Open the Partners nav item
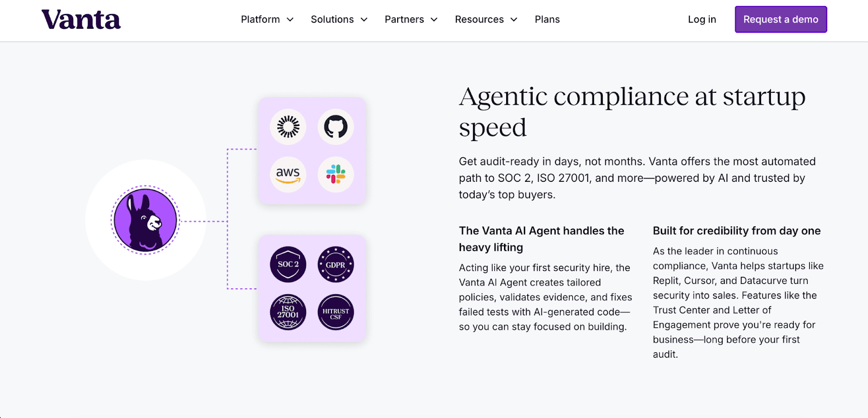The image size is (868, 418). point(404,20)
